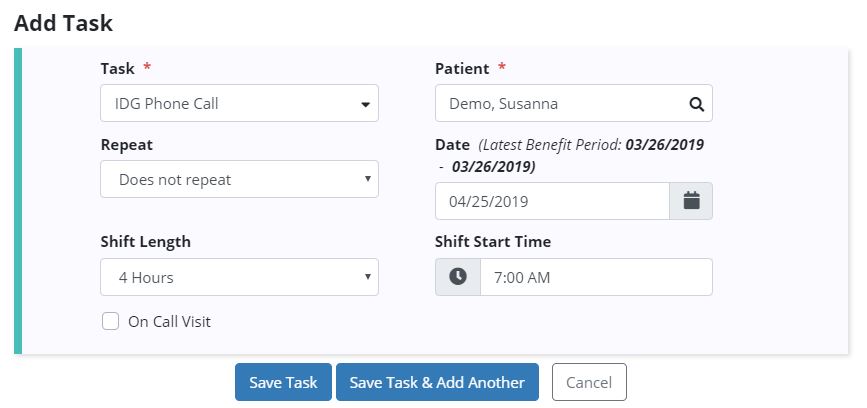Click the small arrow on the Repeat selector
This screenshot has width=867, height=408.
click(x=367, y=180)
